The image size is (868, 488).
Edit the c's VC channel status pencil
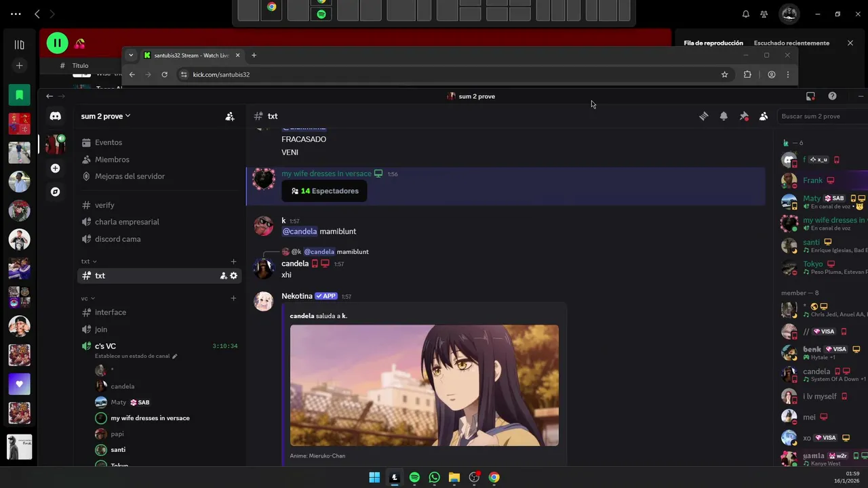point(174,356)
